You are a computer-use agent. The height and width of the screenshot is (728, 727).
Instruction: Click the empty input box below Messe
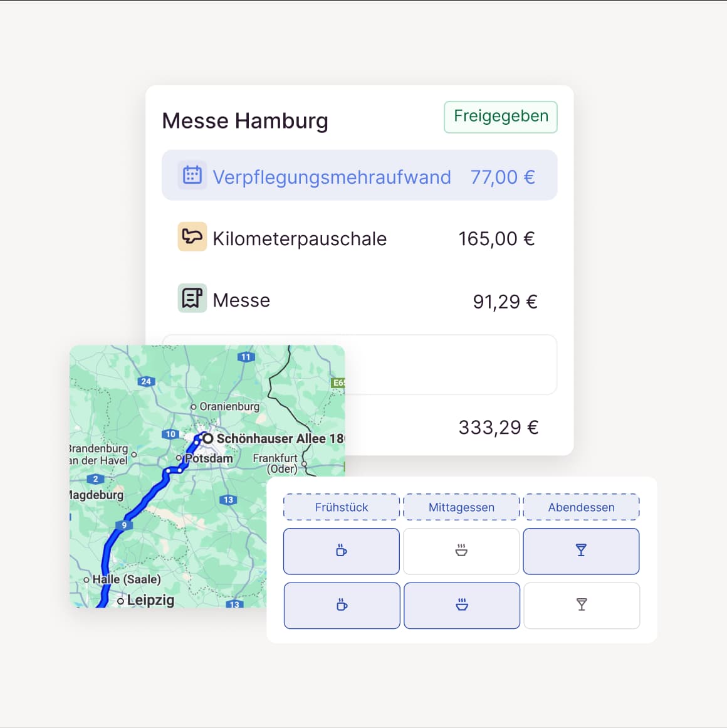pos(451,364)
